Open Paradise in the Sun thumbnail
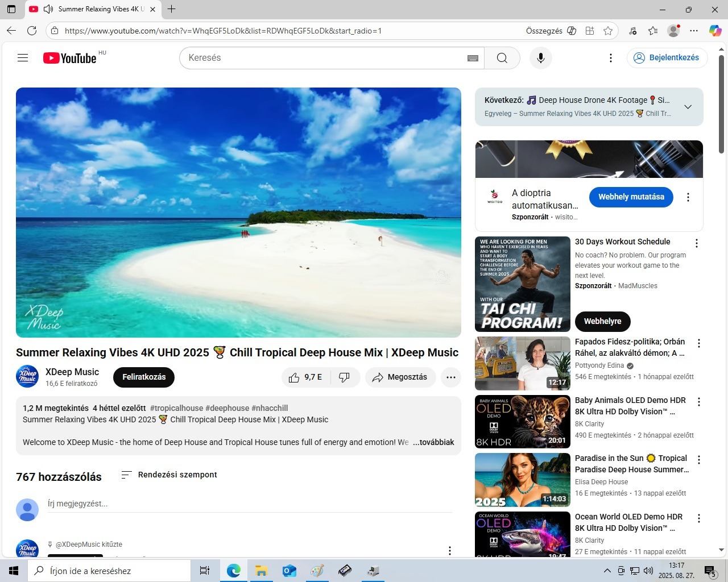Image resolution: width=728 pixels, height=582 pixels. click(523, 480)
